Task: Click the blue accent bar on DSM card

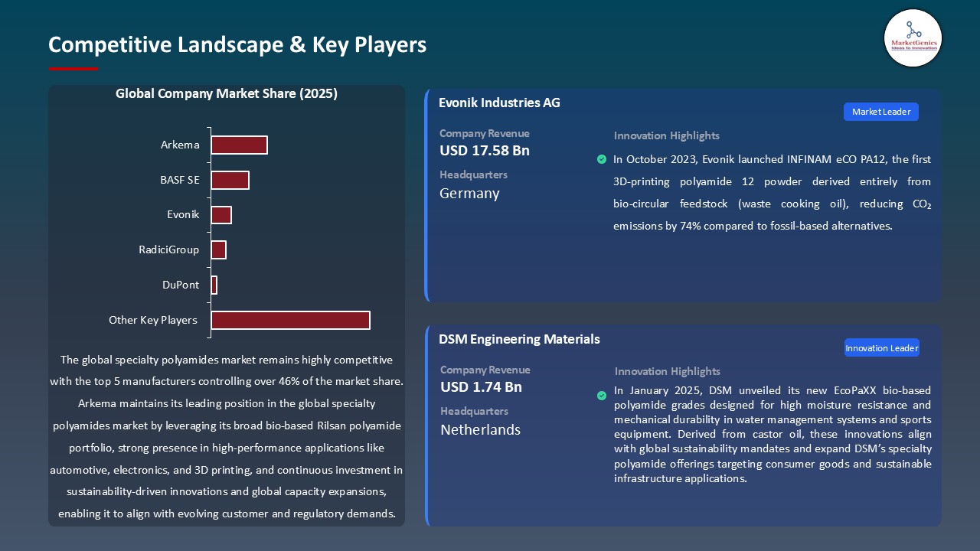Action: pyautogui.click(x=426, y=425)
